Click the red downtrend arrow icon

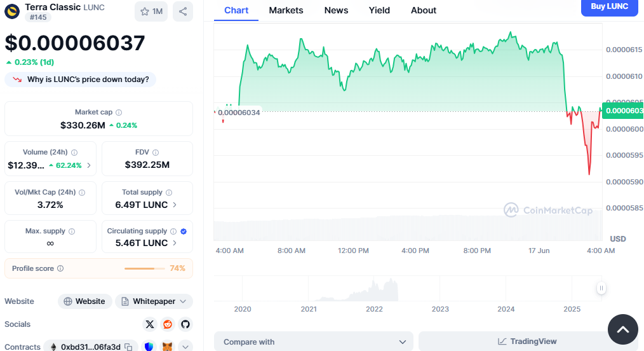click(17, 79)
